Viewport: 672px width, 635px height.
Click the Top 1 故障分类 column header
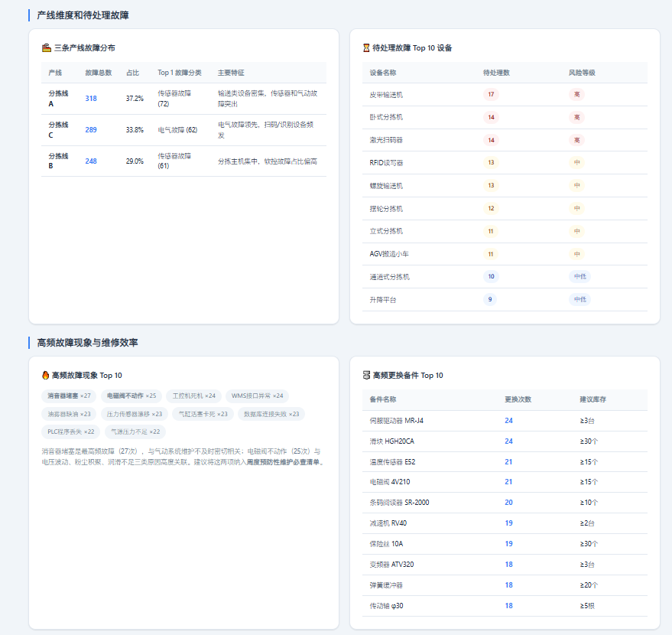point(179,73)
